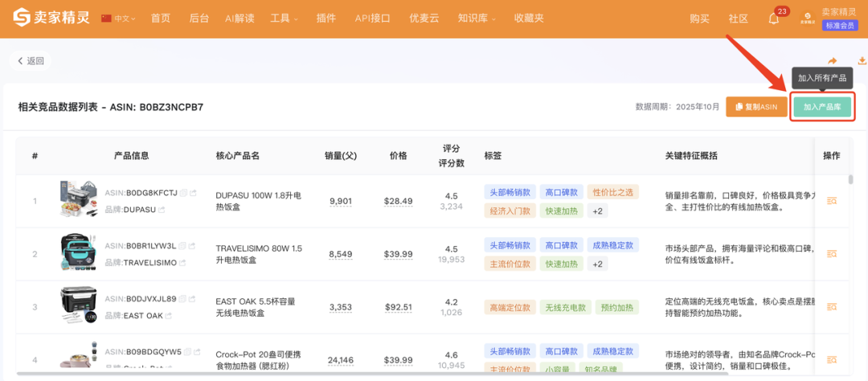The width and height of the screenshot is (868, 381).
Task: Copy ASIN B0DG8KFCTJ via copy icon
Action: [x=183, y=193]
